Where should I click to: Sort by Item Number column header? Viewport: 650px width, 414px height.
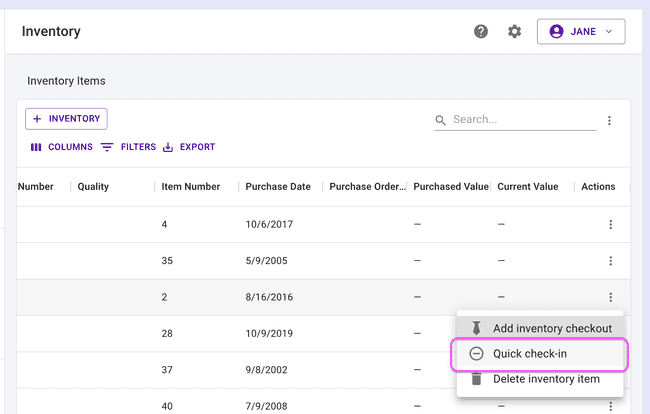190,187
